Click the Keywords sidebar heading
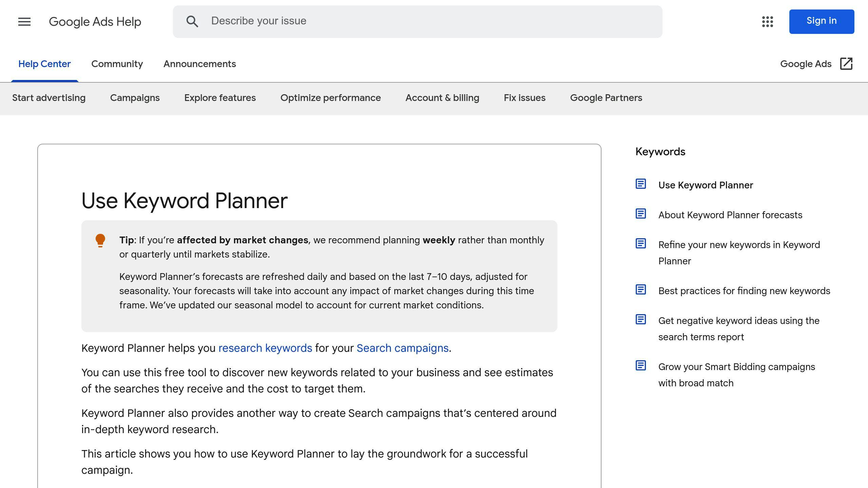This screenshot has height=488, width=868. 660,152
